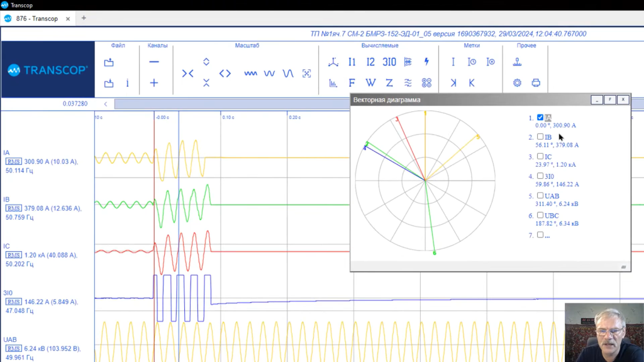Toggle RMS badge for channel IB
644x362 pixels.
14,208
